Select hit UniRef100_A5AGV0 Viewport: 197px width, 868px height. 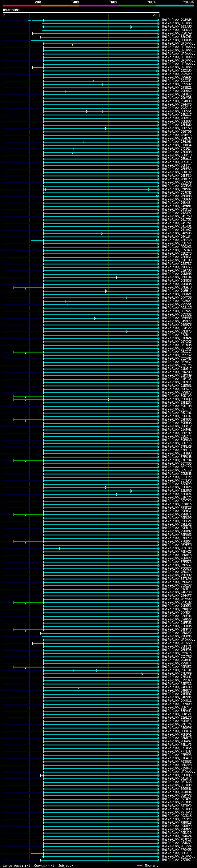177,582
